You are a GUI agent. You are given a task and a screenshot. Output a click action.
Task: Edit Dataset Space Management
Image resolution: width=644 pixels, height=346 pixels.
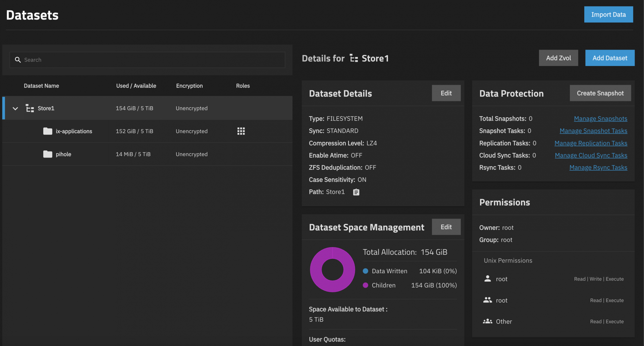446,227
